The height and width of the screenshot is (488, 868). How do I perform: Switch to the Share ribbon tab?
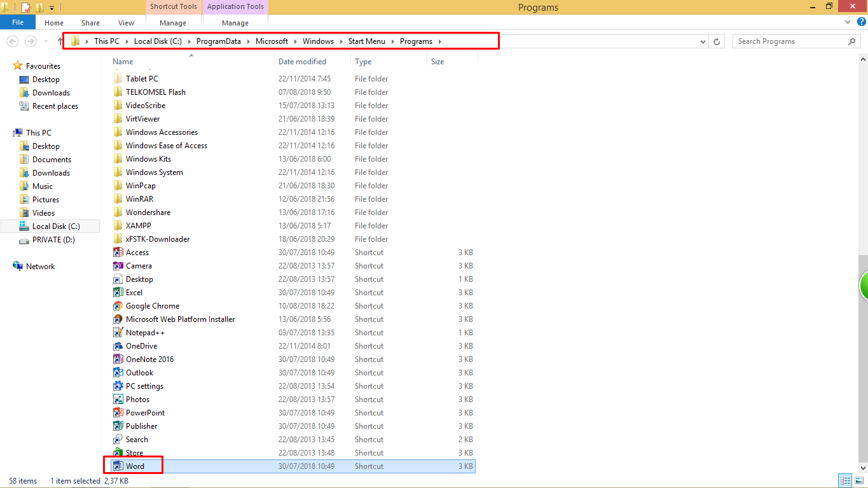tap(90, 23)
